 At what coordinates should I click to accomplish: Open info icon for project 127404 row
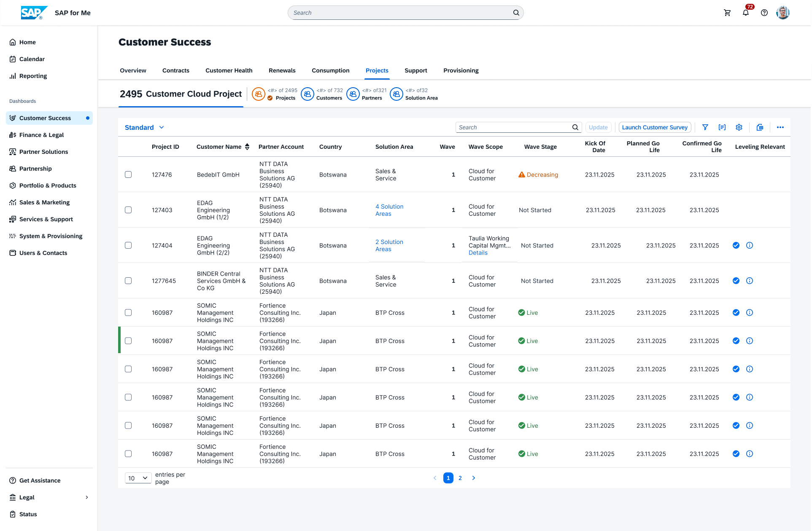tap(750, 245)
